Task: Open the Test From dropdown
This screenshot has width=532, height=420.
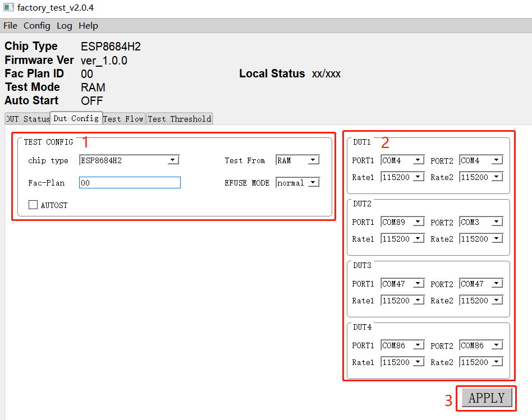Action: point(313,160)
